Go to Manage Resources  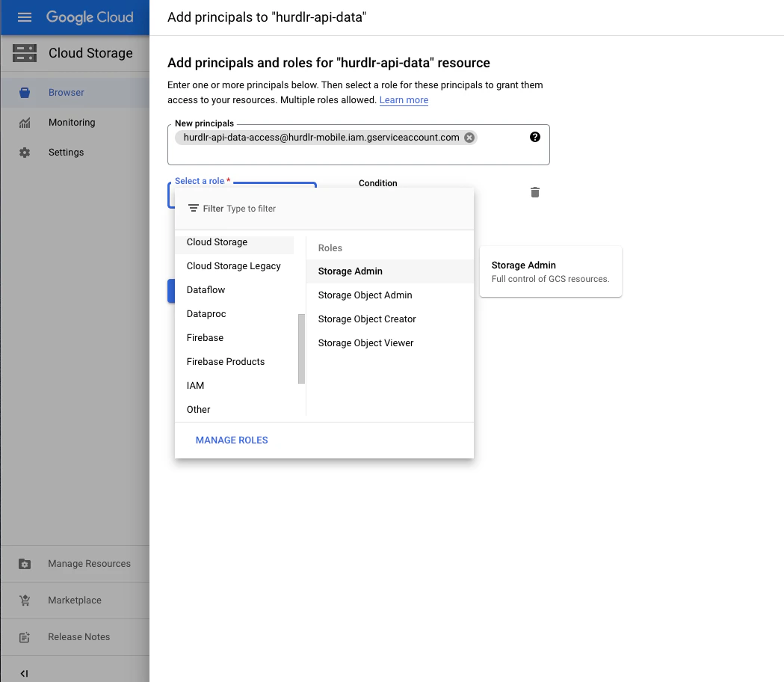click(75, 564)
